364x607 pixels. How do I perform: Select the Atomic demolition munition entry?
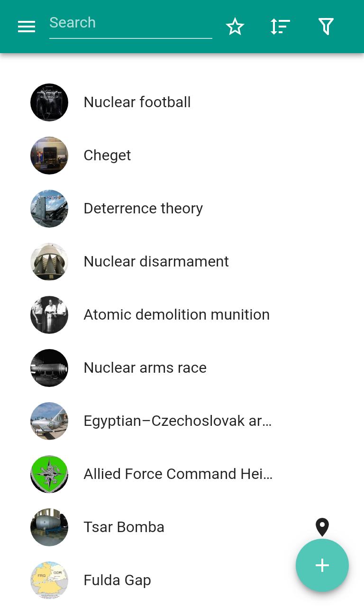[x=182, y=315]
